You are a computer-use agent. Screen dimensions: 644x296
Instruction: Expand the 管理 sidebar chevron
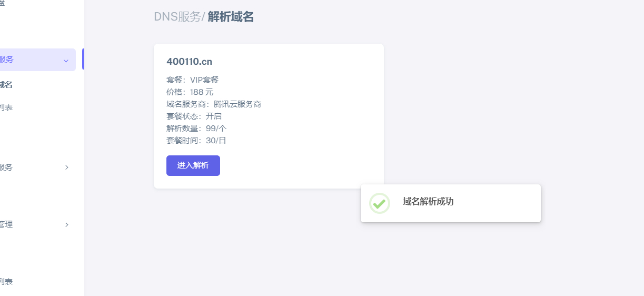pyautogui.click(x=67, y=225)
